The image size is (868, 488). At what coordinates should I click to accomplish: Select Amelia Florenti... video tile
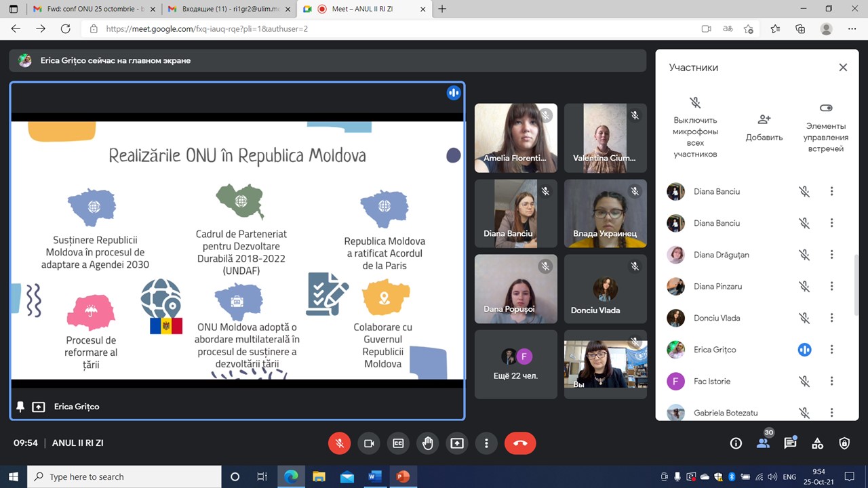tap(516, 138)
